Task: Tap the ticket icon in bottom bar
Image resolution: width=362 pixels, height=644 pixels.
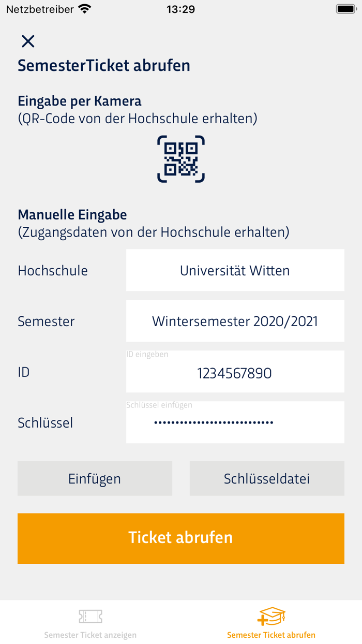Action: point(90,616)
